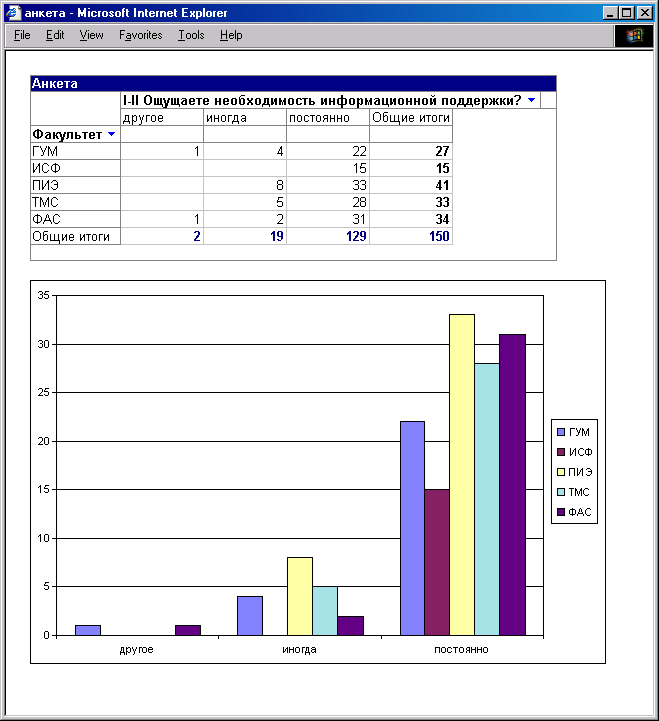Select the 'Общие итоги' row label
Viewport: 659px width, 721px height.
click(x=75, y=236)
